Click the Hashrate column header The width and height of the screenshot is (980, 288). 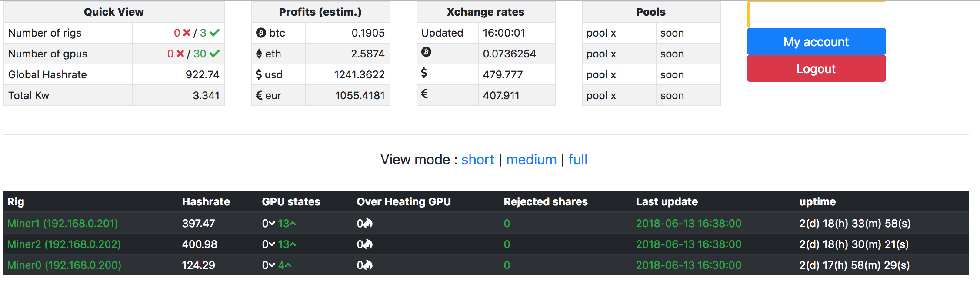206,202
